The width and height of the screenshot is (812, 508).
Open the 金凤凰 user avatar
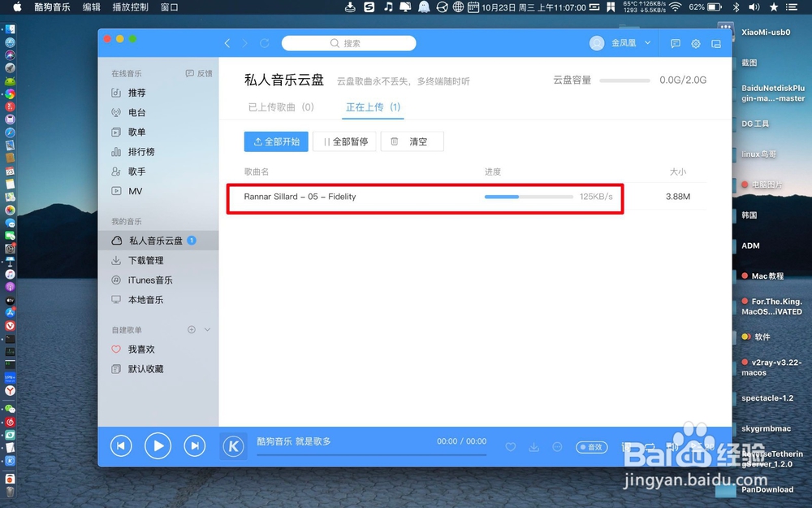click(x=597, y=44)
